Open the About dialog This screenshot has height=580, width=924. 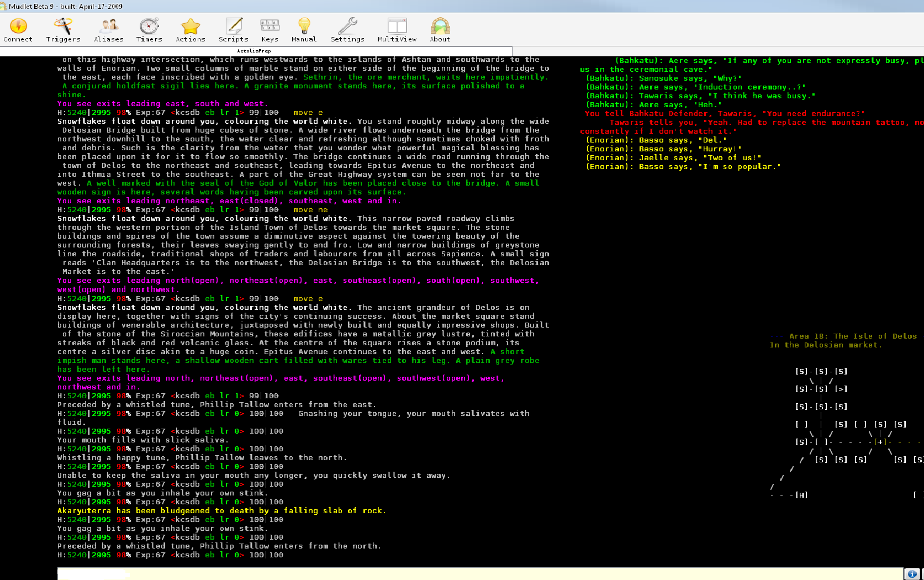tap(440, 30)
